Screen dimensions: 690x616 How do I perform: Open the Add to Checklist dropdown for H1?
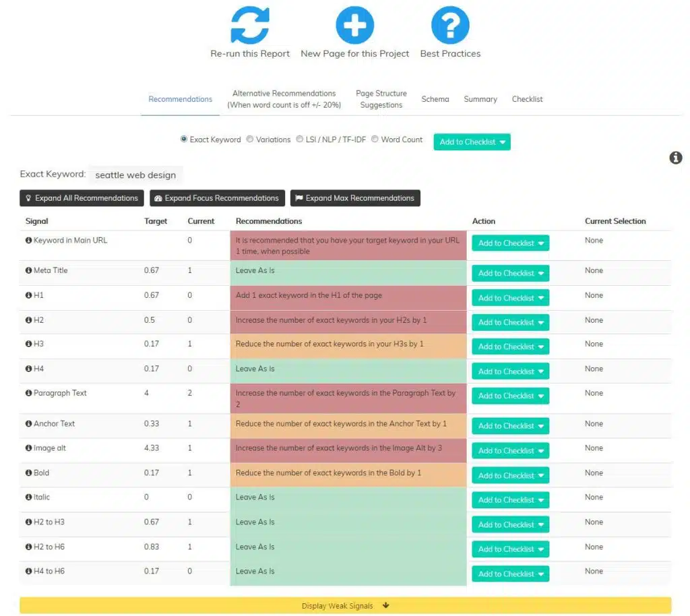click(510, 297)
